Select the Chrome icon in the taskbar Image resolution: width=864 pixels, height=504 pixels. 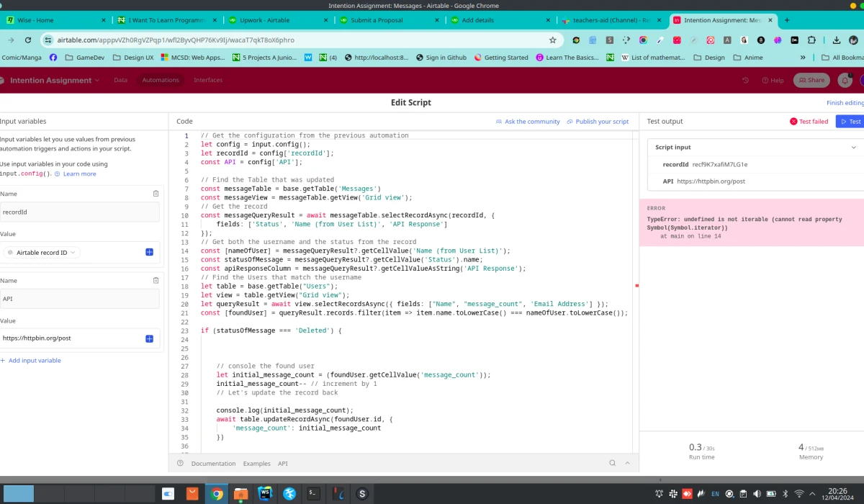coord(216,493)
